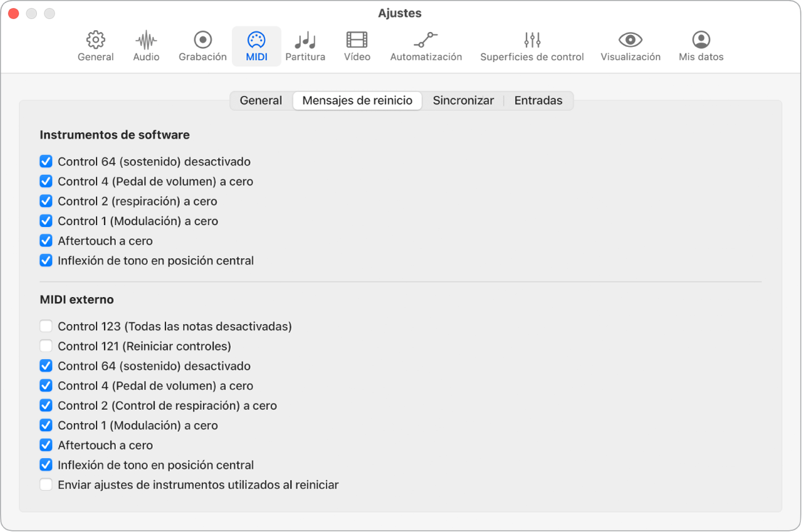Select the Mensajes de reinicio tab
802x532 pixels.
click(357, 100)
